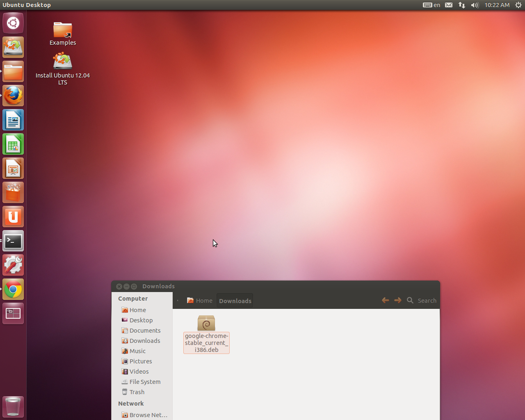Open the Trash in the launcher
525x420 pixels.
[13, 406]
